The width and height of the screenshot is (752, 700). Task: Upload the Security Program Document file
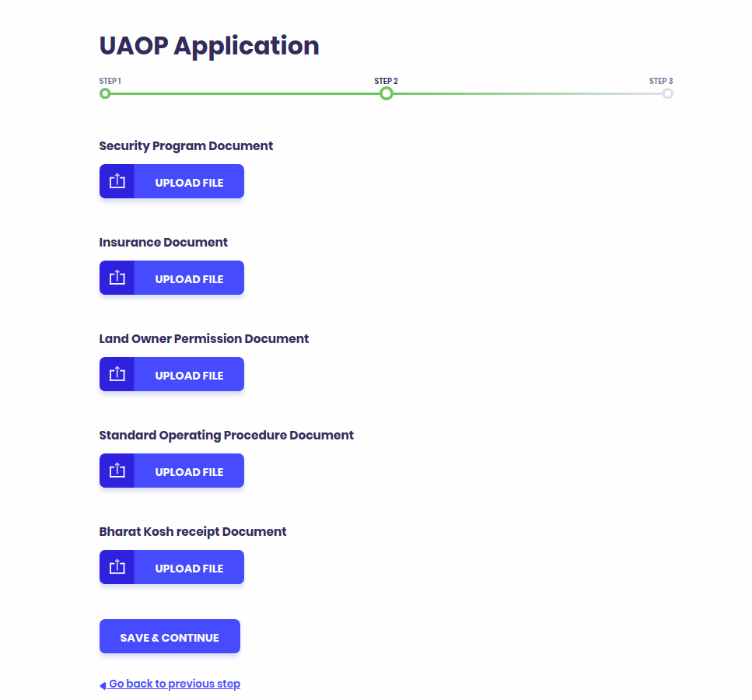coord(188,180)
